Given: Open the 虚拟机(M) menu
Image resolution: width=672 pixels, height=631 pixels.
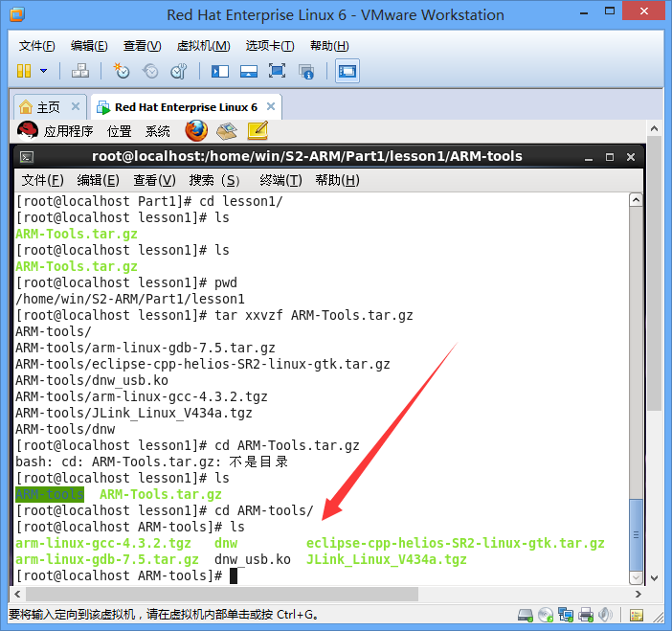Looking at the screenshot, I should [203, 46].
